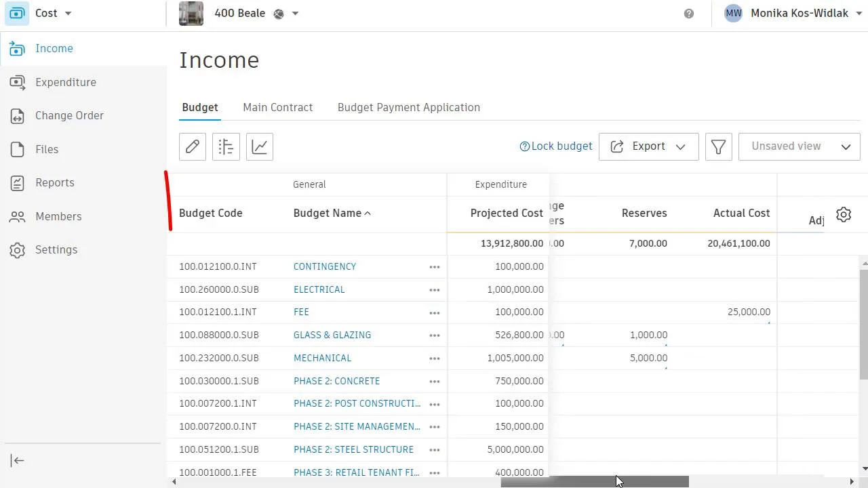Open more options for ELECTRICAL row
868x488 pixels.
click(x=435, y=290)
